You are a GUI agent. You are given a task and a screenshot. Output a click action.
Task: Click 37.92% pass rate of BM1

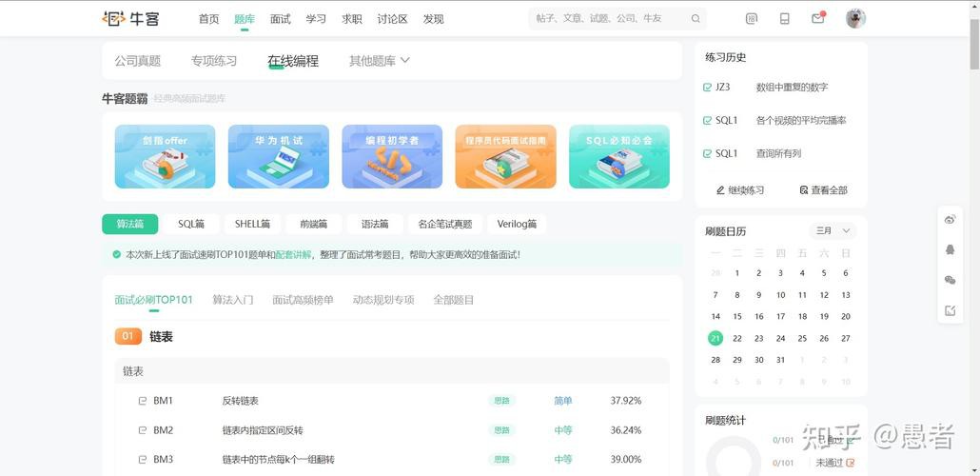[x=626, y=401]
